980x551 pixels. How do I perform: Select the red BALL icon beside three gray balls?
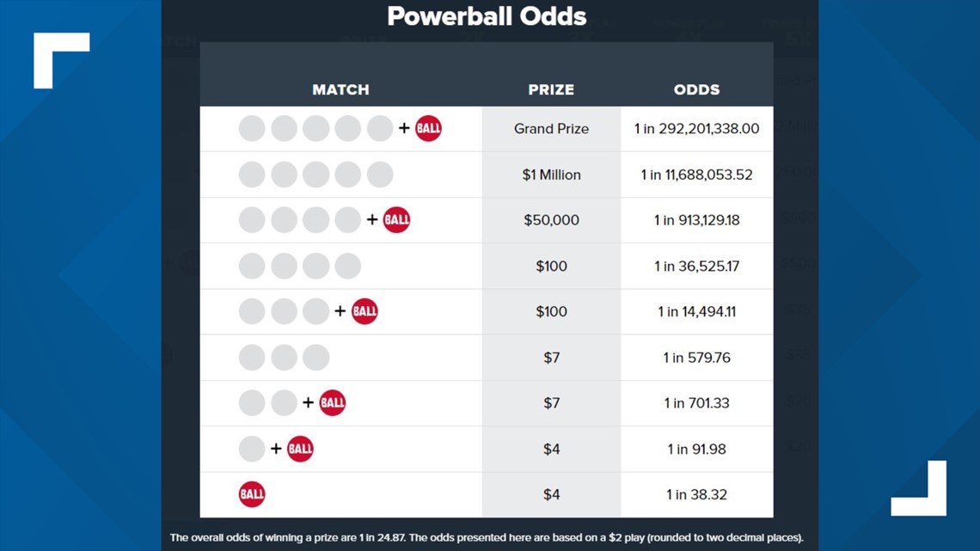pos(364,311)
